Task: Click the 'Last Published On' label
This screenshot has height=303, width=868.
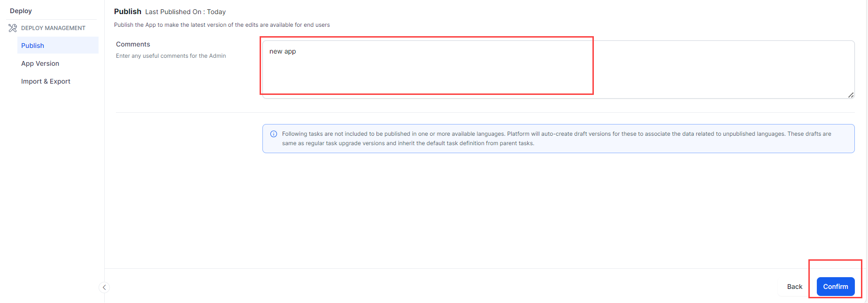Action: (x=175, y=12)
